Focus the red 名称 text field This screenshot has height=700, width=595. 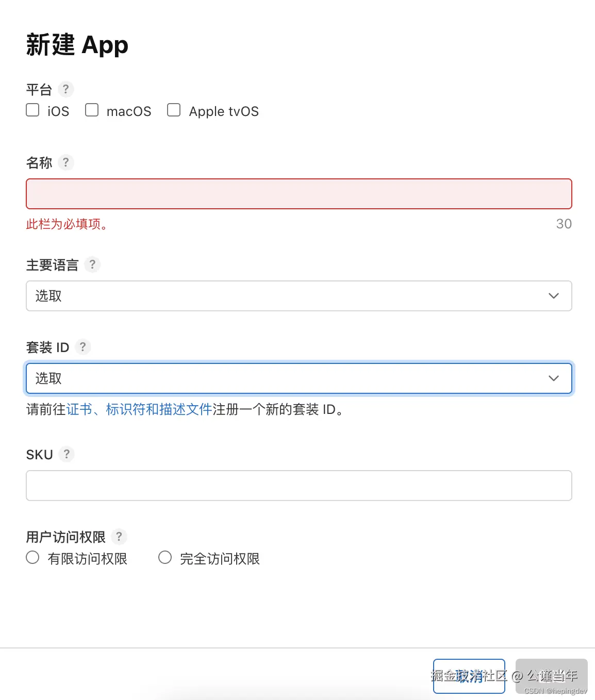[x=299, y=194]
